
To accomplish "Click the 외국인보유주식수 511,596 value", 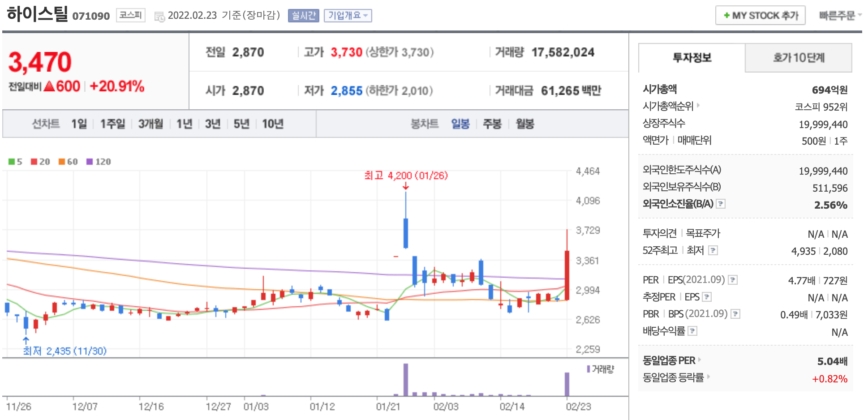I will point(830,188).
